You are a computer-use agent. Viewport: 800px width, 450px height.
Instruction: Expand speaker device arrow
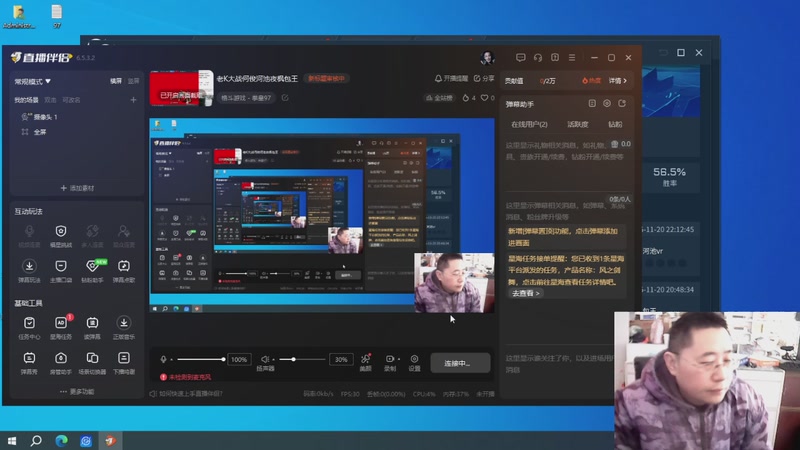273,360
